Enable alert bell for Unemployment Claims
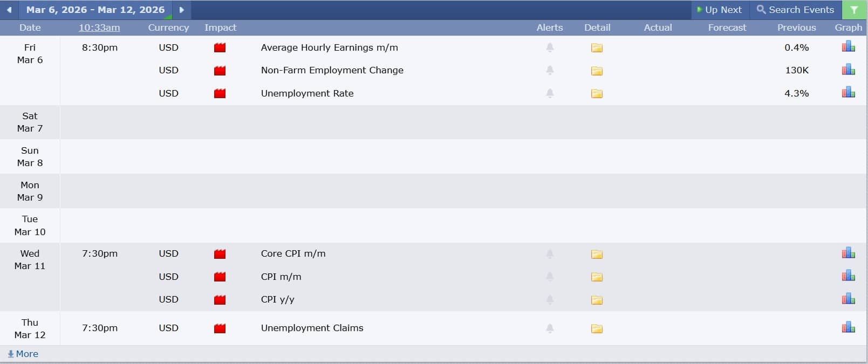This screenshot has height=364, width=868. point(550,328)
